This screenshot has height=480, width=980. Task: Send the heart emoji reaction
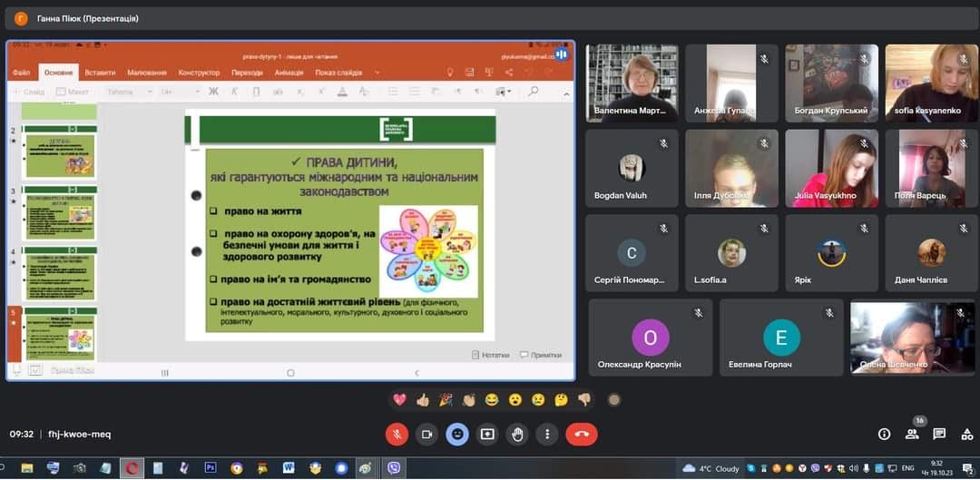click(399, 399)
